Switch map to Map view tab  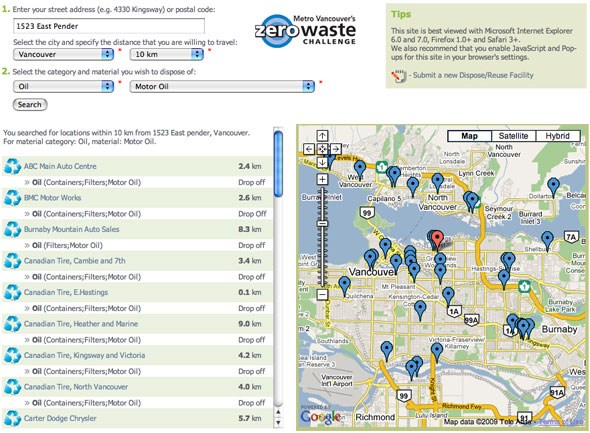coord(470,136)
